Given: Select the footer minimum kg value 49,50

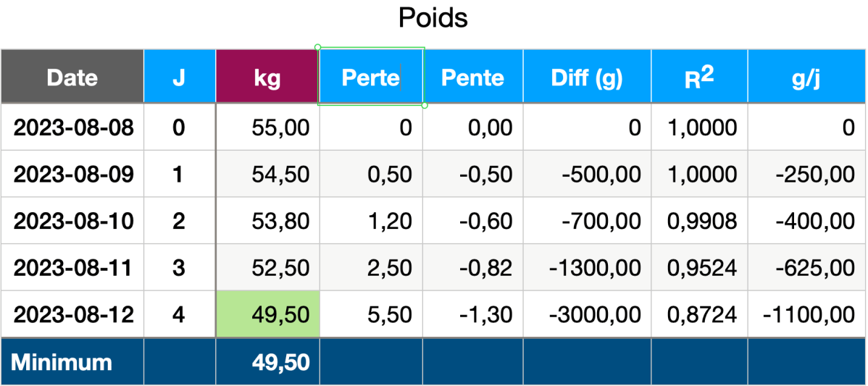Looking at the screenshot, I should pos(281,362).
